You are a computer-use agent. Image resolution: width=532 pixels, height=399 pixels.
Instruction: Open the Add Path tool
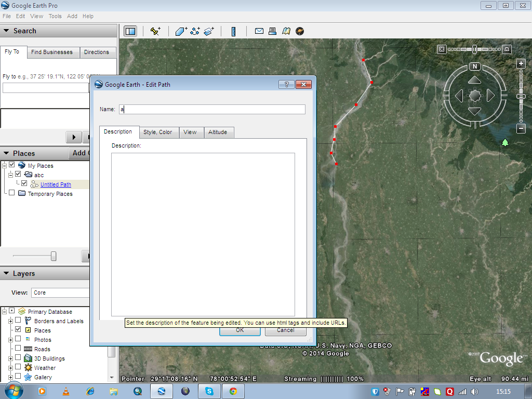click(x=194, y=31)
